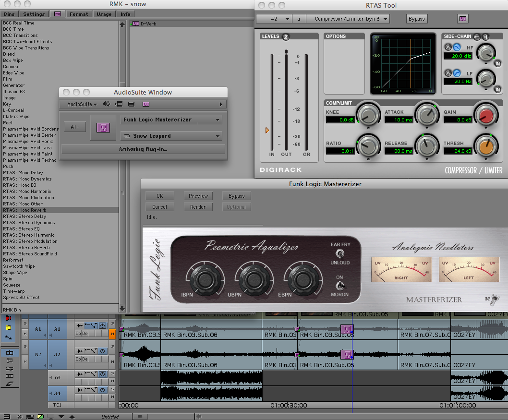Open the Compressor/Limiter Dyn 3 plug-in dropdown

(x=348, y=19)
